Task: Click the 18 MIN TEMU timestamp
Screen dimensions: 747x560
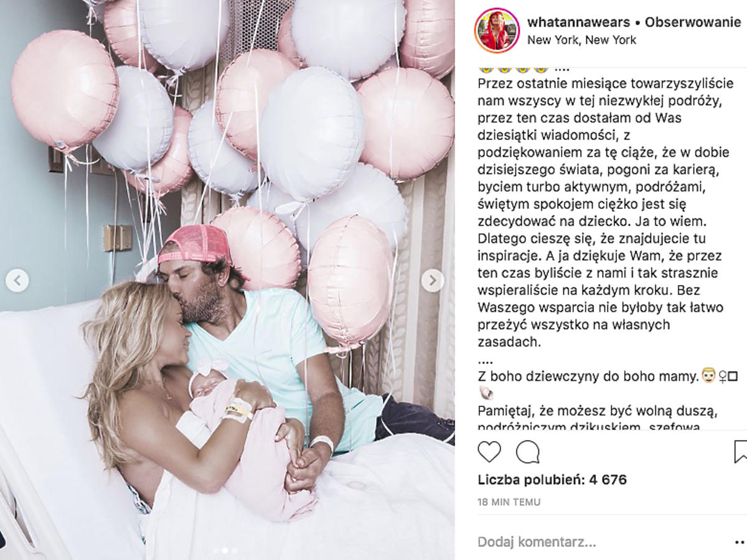Action: 509,502
